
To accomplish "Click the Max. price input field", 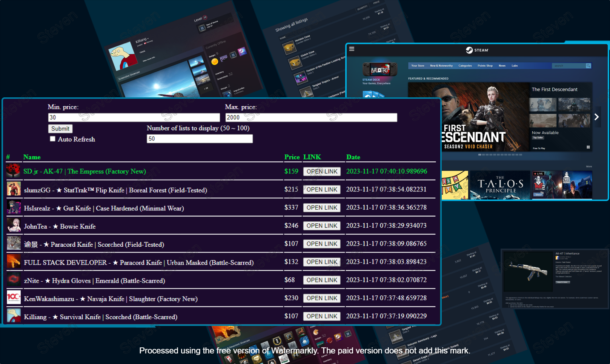I will click(311, 117).
